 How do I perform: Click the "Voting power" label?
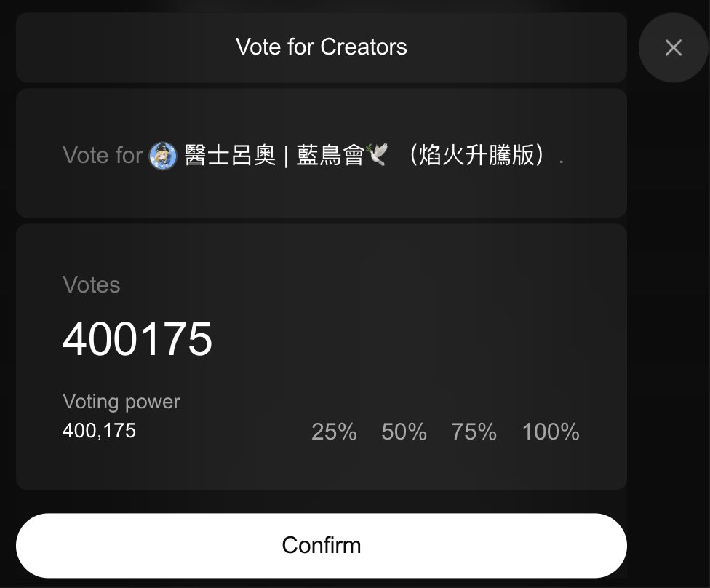pos(121,402)
